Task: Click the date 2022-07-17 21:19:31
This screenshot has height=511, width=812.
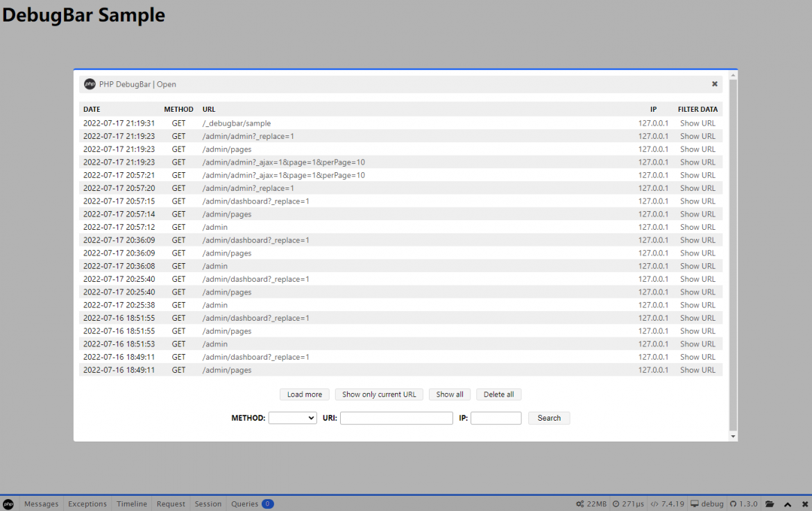Action: 119,124
